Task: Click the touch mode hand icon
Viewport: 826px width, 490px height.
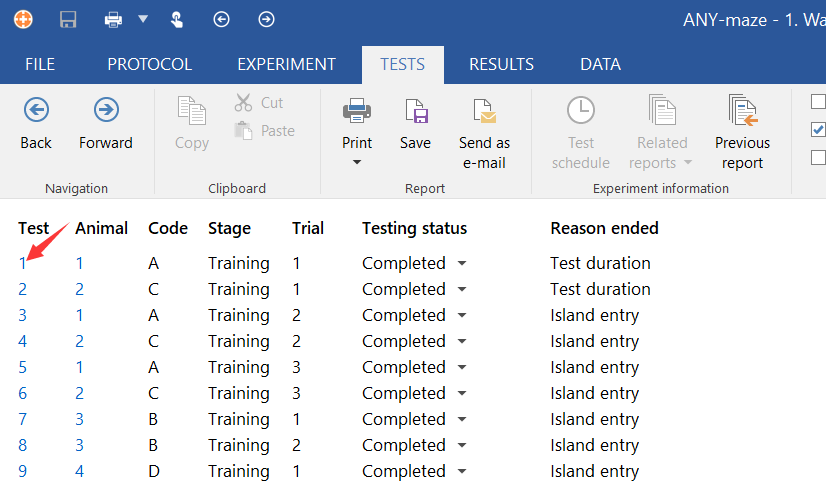Action: 177,19
